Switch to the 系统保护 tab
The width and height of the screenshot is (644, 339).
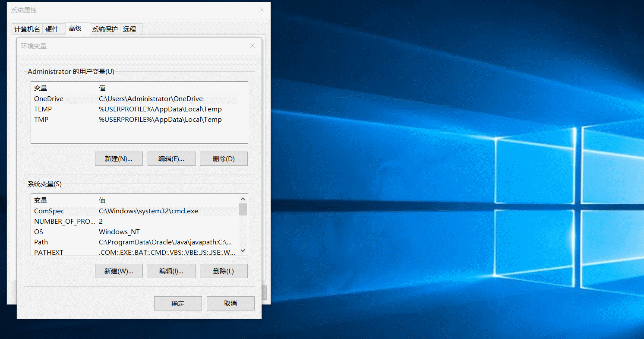(104, 29)
